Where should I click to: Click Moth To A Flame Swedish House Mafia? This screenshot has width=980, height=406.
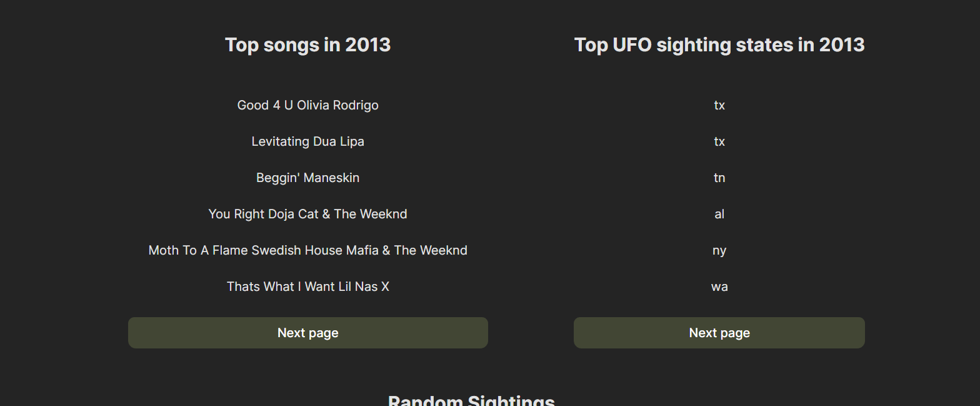click(x=307, y=250)
